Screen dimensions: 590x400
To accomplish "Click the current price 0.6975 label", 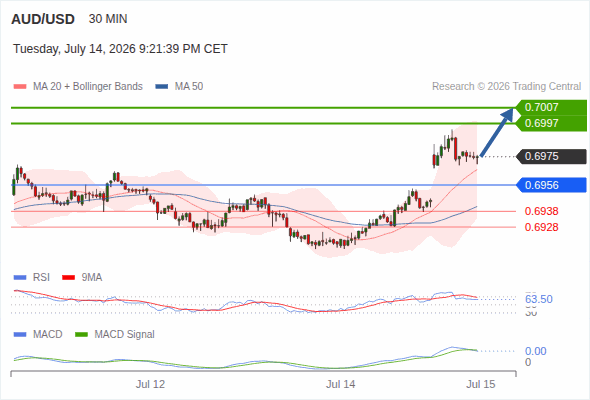I will pyautogui.click(x=551, y=156).
